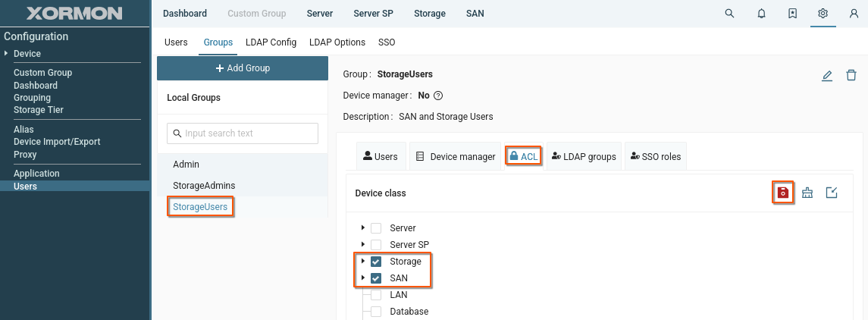Toggle the Server device class checkbox
Screen dimensions: 868x320
pos(376,228)
